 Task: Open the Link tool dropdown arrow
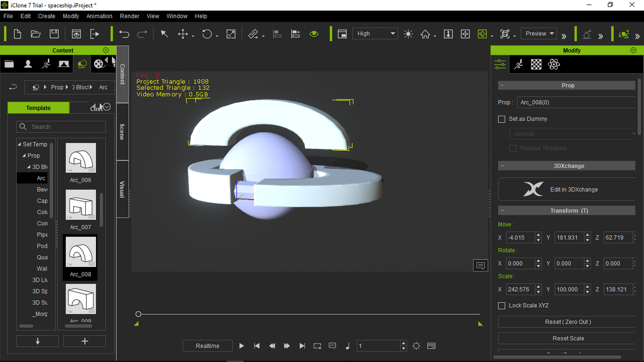pos(263,36)
